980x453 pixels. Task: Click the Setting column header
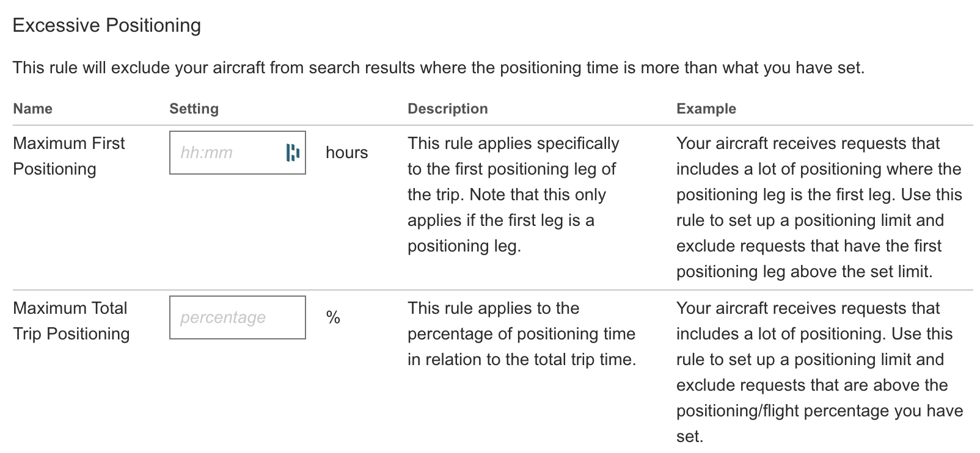point(194,109)
